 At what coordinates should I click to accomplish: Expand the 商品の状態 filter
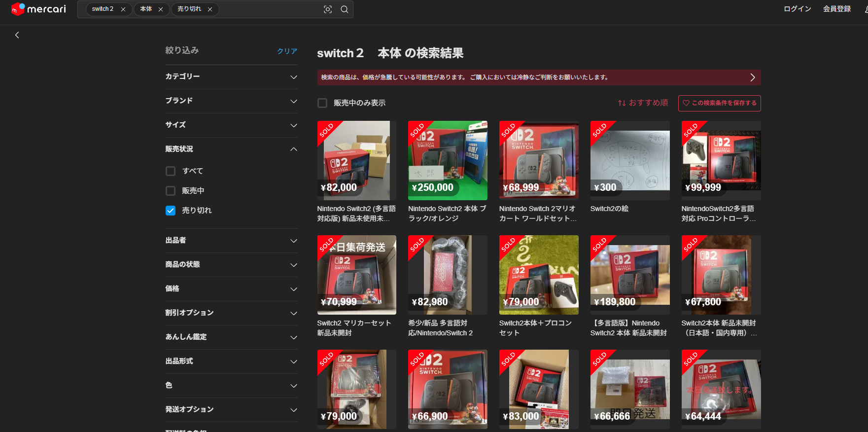pos(232,265)
